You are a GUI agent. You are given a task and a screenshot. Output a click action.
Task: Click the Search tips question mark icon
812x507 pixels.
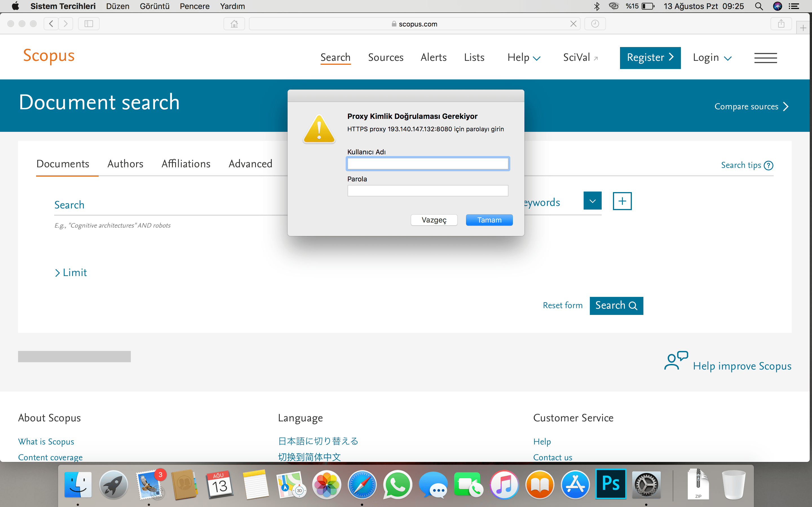click(x=769, y=165)
